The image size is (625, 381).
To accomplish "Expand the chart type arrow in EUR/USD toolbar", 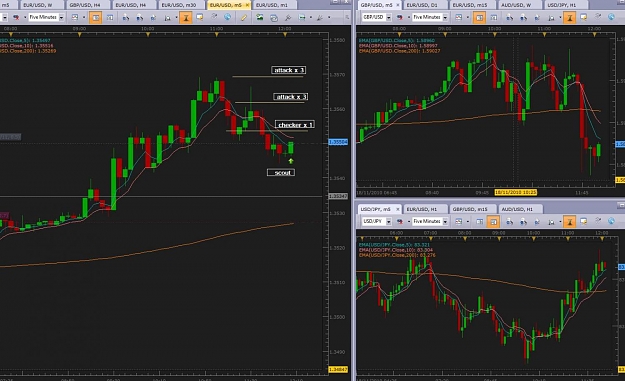I will pos(84,17).
